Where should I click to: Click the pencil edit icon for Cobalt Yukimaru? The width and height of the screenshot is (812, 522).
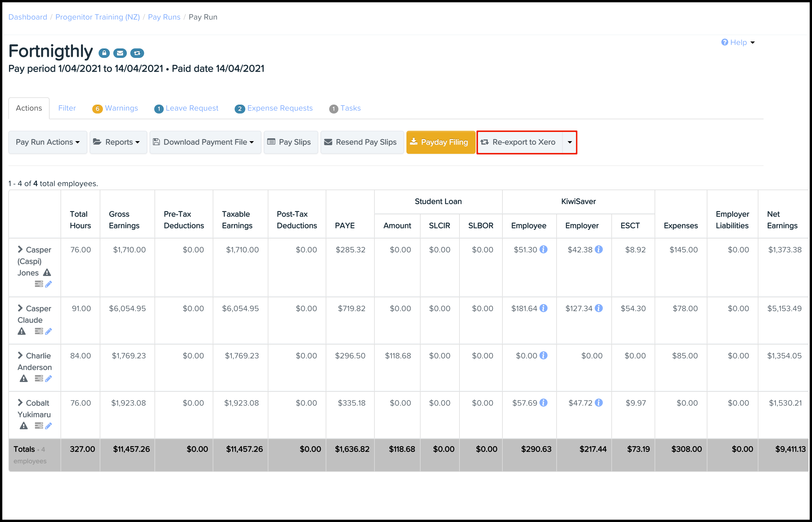(48, 426)
